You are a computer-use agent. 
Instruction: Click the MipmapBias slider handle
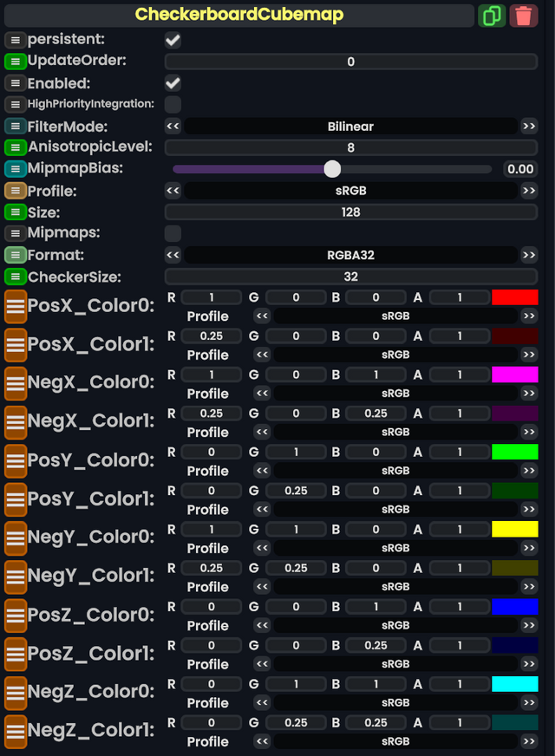click(x=332, y=168)
